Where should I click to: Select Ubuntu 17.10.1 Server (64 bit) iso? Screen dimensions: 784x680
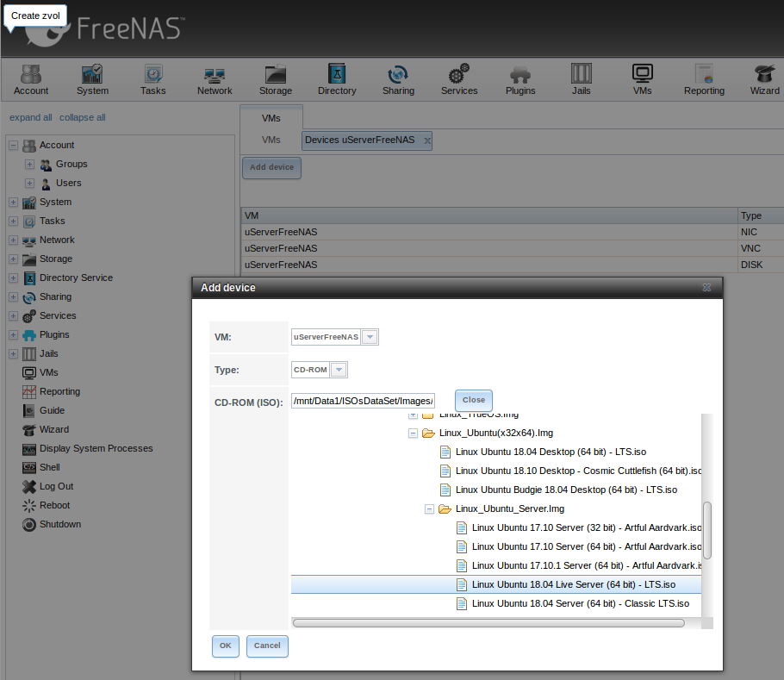(587, 566)
